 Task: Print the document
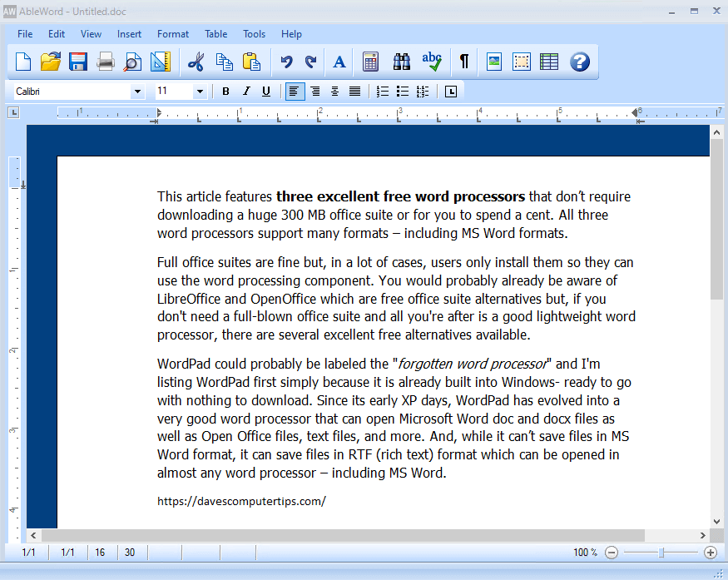click(106, 62)
